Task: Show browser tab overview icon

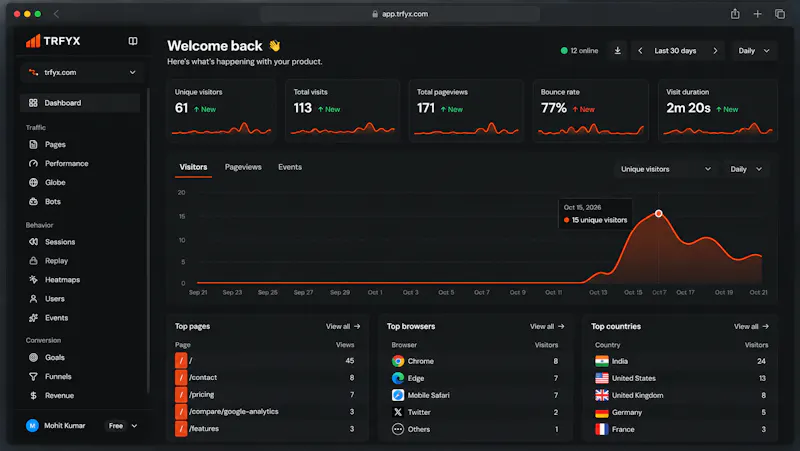Action: (780, 14)
